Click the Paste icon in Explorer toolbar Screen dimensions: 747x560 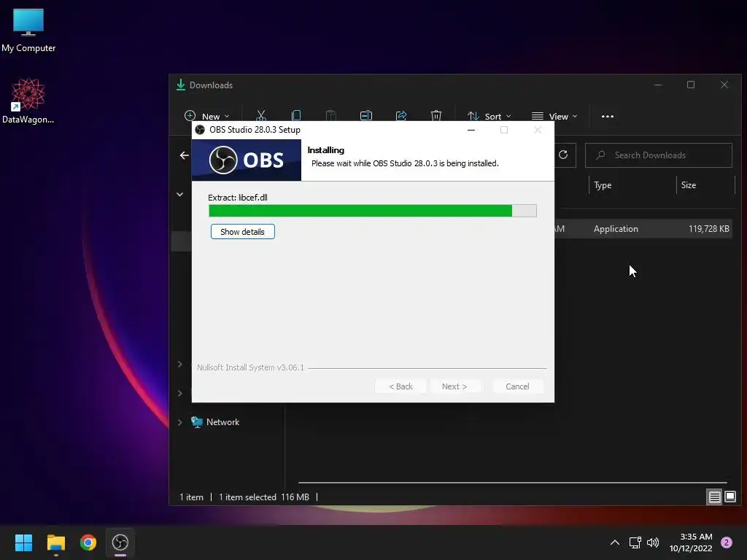point(330,116)
